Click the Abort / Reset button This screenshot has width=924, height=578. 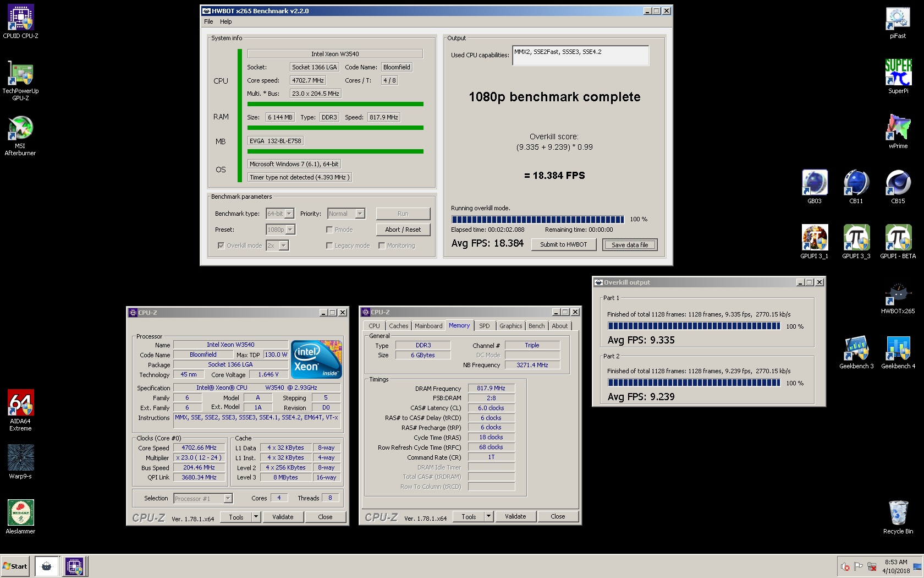(403, 230)
